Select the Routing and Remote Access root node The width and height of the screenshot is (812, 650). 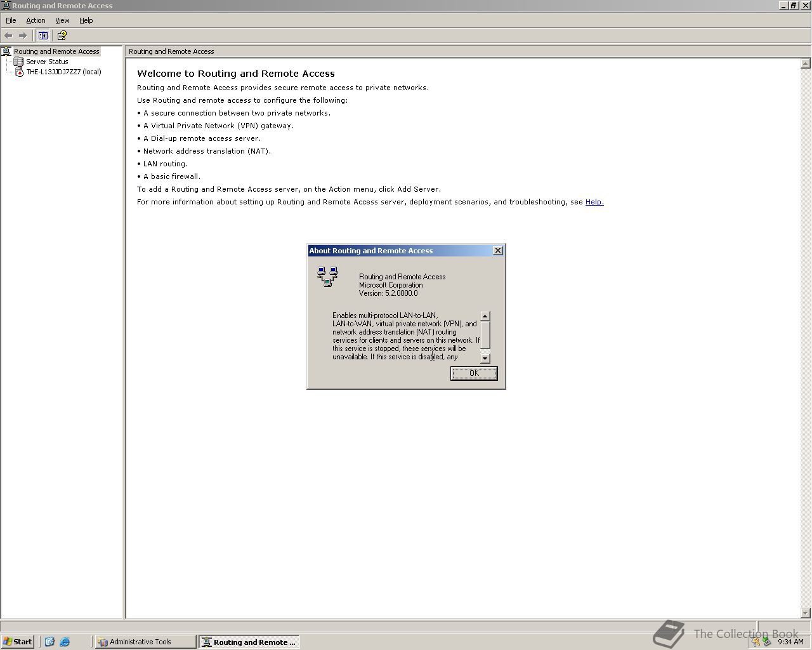click(x=56, y=51)
